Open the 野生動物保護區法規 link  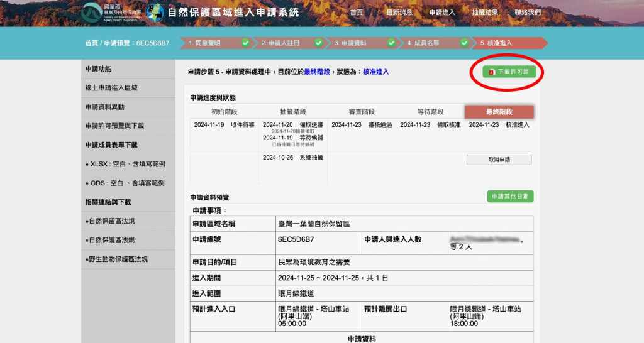click(x=112, y=259)
